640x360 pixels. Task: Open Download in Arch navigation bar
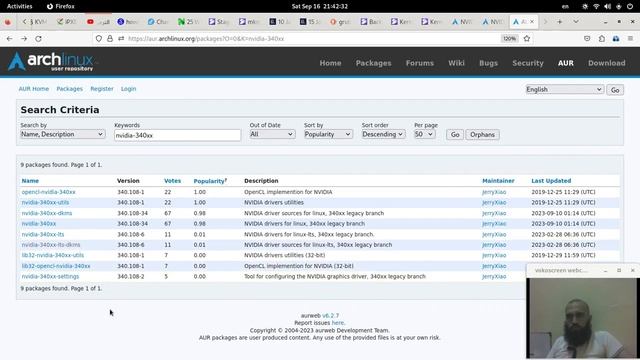click(607, 63)
